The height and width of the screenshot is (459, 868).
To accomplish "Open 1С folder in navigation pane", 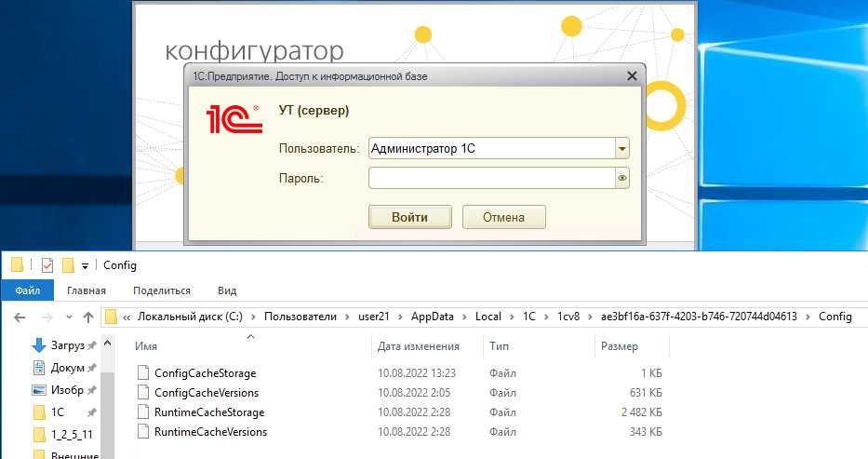I will [x=58, y=412].
